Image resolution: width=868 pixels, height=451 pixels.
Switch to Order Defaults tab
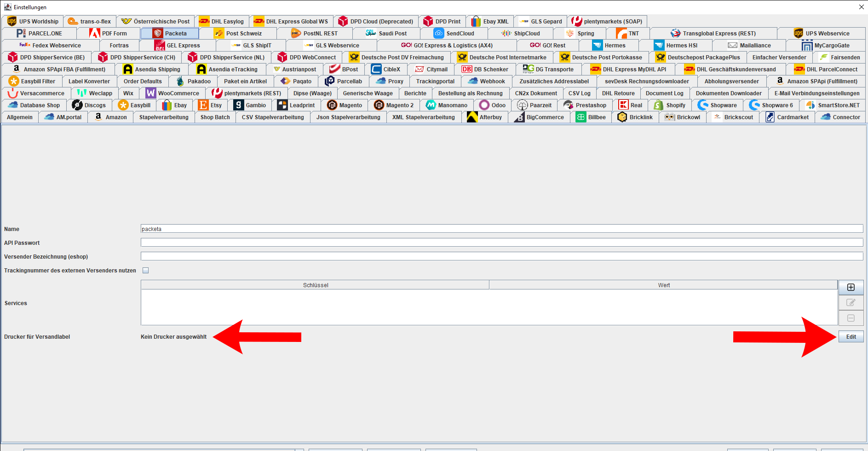[143, 81]
